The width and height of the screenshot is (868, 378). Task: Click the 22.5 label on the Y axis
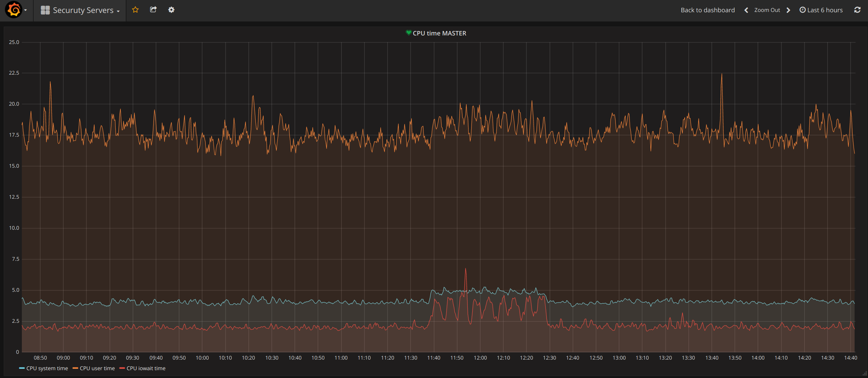[14, 73]
